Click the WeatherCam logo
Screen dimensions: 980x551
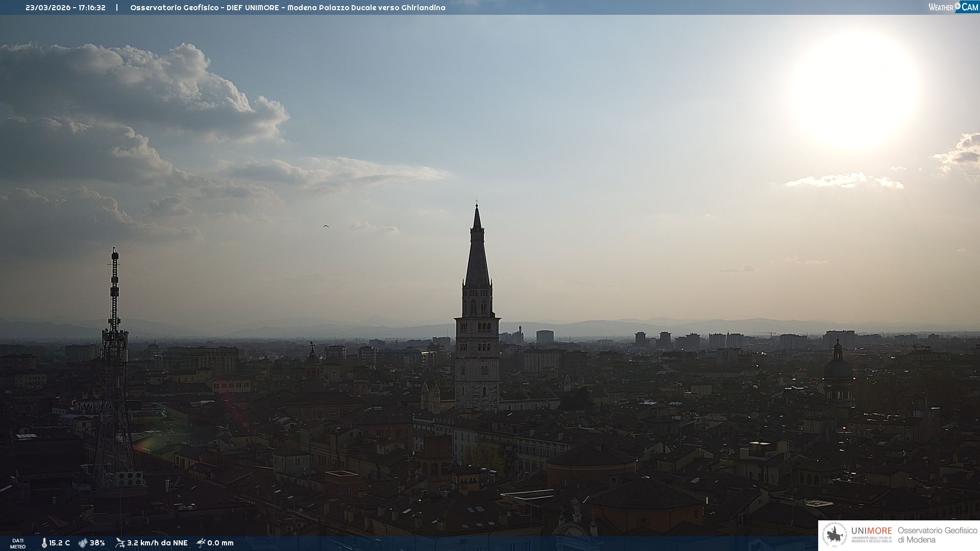953,7
